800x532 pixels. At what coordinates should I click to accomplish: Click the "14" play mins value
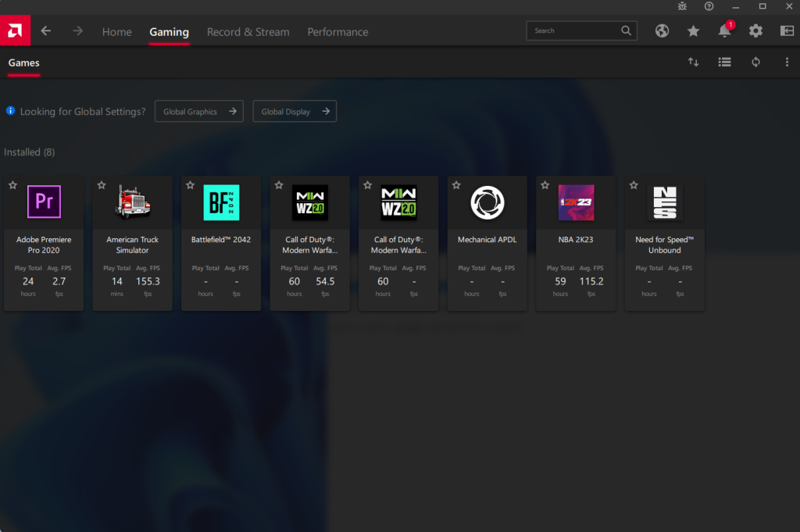117,281
